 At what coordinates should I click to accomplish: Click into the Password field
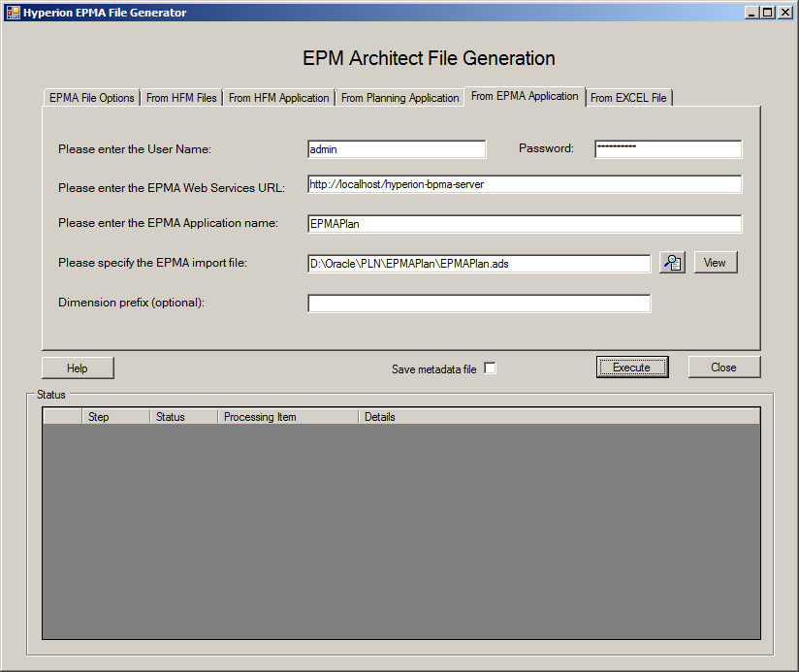(668, 148)
